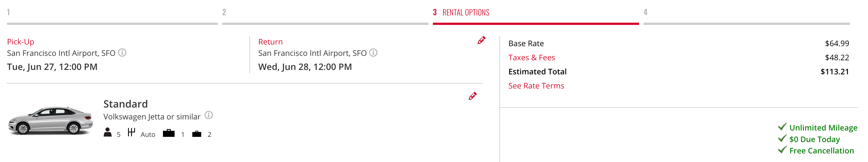Open info icon beside return location
Image resolution: width=868 pixels, height=162 pixels.
click(x=373, y=53)
